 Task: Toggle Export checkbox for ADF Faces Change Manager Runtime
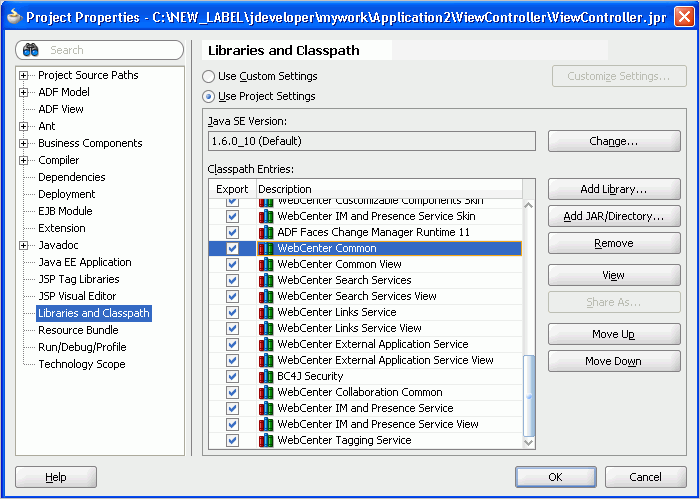coord(232,232)
